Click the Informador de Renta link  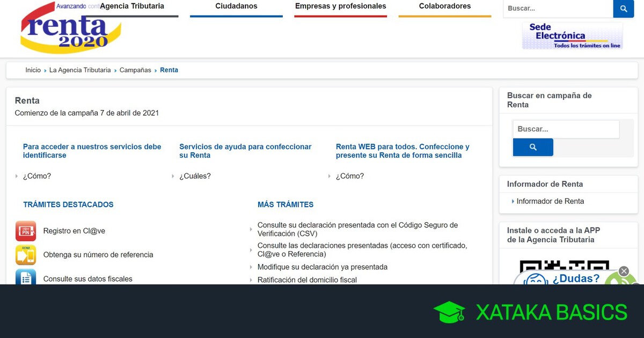point(550,201)
